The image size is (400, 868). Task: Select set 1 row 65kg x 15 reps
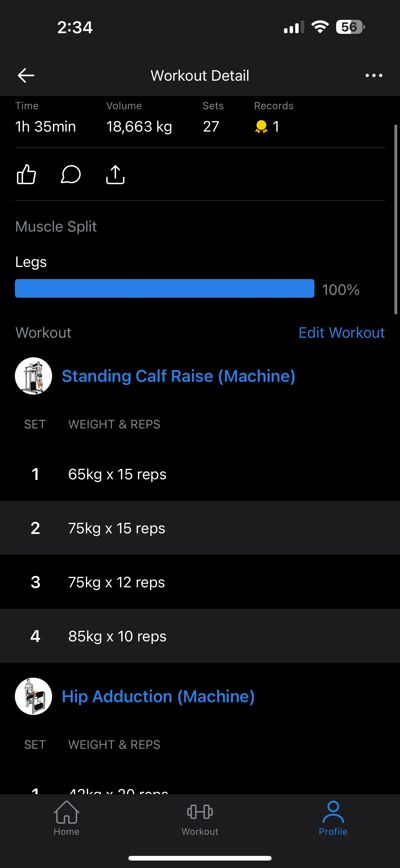(x=200, y=474)
